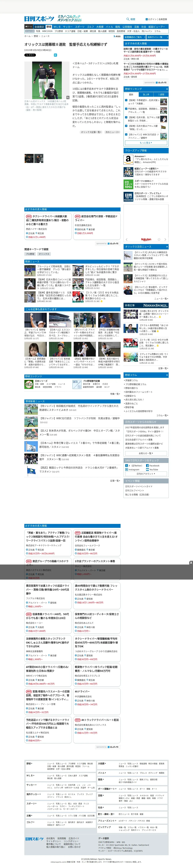Open タクシードライバー/未経験大歓迎 job card

click(48, 226)
